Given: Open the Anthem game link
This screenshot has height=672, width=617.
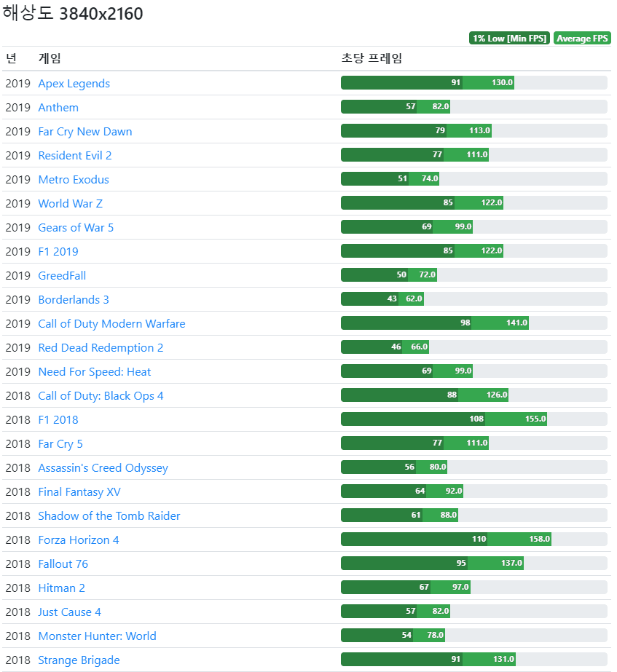Looking at the screenshot, I should click(x=58, y=107).
